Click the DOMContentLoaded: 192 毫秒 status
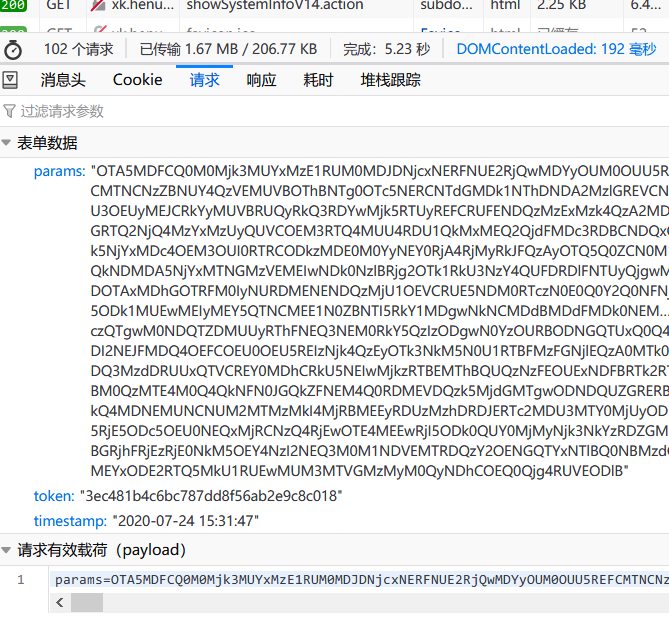Image resolution: width=669 pixels, height=618 pixels. [556, 49]
